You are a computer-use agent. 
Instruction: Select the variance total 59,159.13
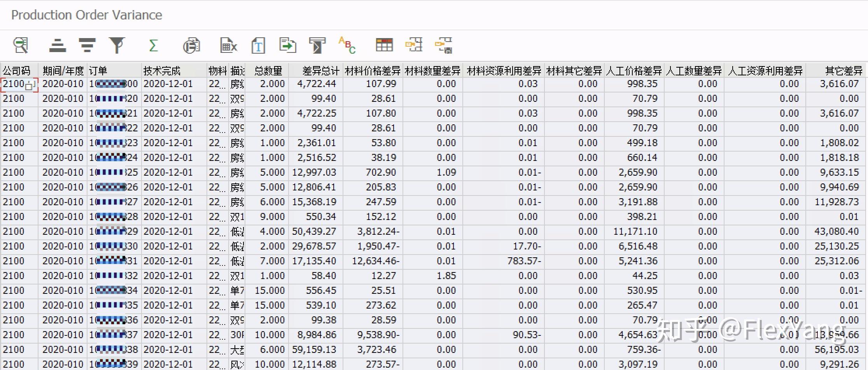pos(316,350)
